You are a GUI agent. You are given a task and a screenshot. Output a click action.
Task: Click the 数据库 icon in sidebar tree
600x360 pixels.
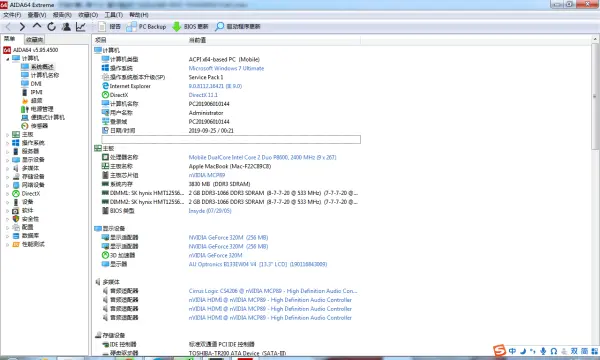16,236
